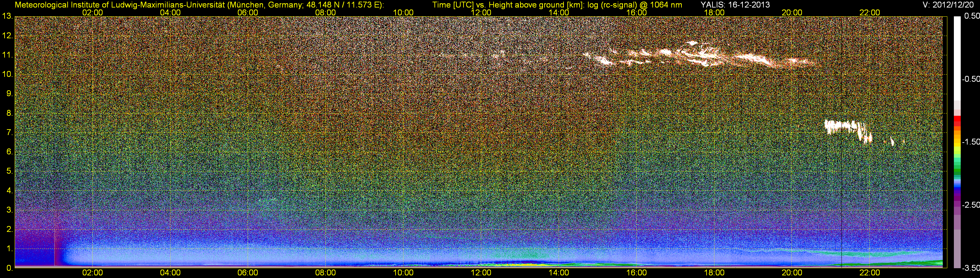Click the 12:00 label on the bottom time axis
Screen dimensions: 980x278
481,273
